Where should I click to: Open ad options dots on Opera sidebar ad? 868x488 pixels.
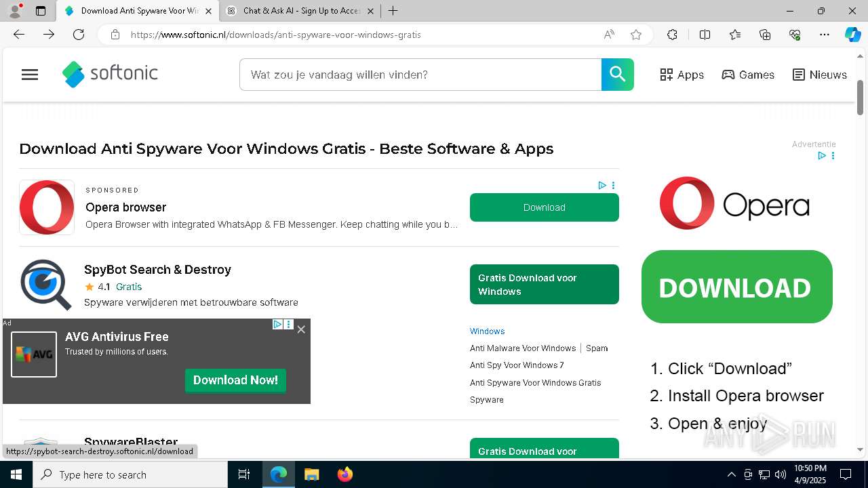(x=833, y=156)
